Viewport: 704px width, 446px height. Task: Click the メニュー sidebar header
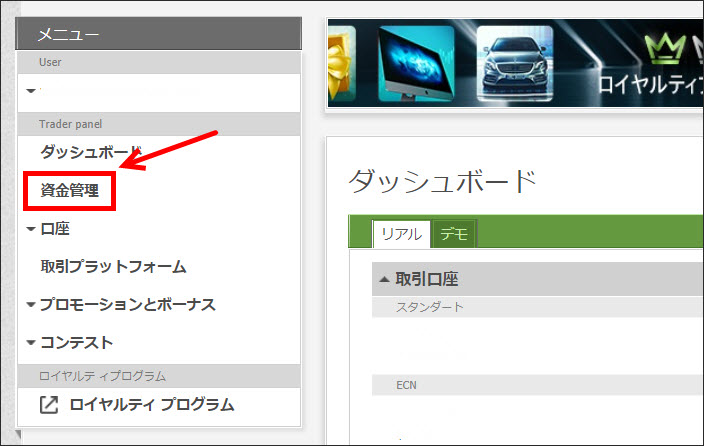coord(68,35)
